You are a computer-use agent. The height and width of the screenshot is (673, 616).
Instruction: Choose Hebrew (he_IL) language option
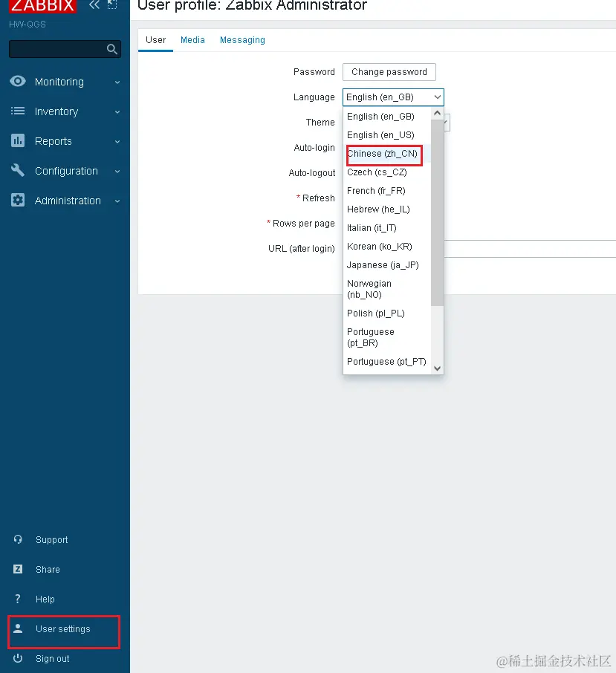(x=386, y=209)
